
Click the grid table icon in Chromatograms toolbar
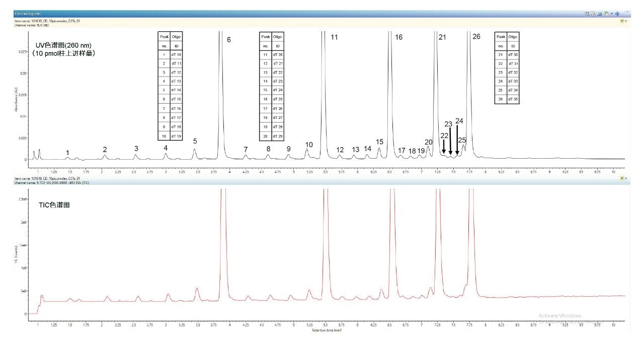tap(600, 14)
